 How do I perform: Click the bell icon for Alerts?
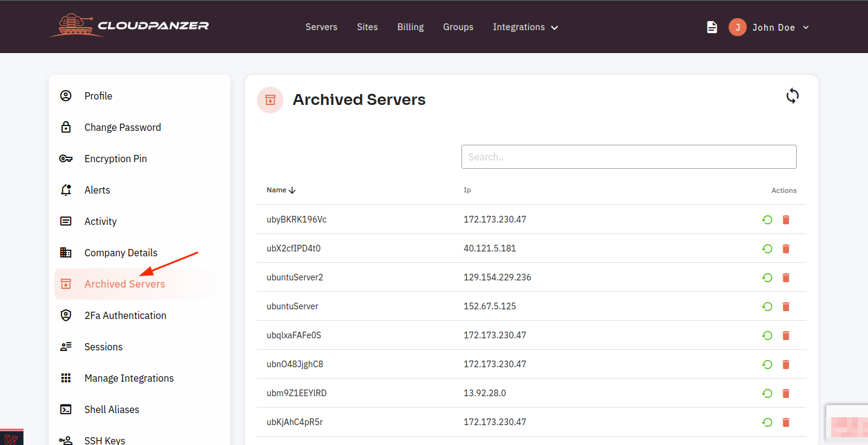click(66, 190)
